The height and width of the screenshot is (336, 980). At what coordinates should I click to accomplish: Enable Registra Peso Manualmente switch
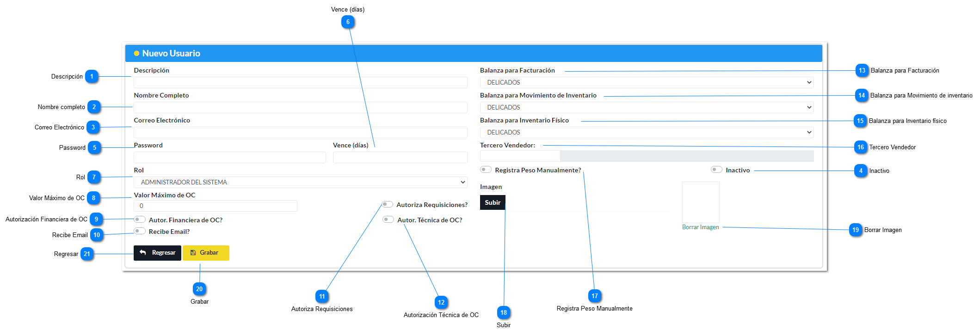[x=486, y=170]
